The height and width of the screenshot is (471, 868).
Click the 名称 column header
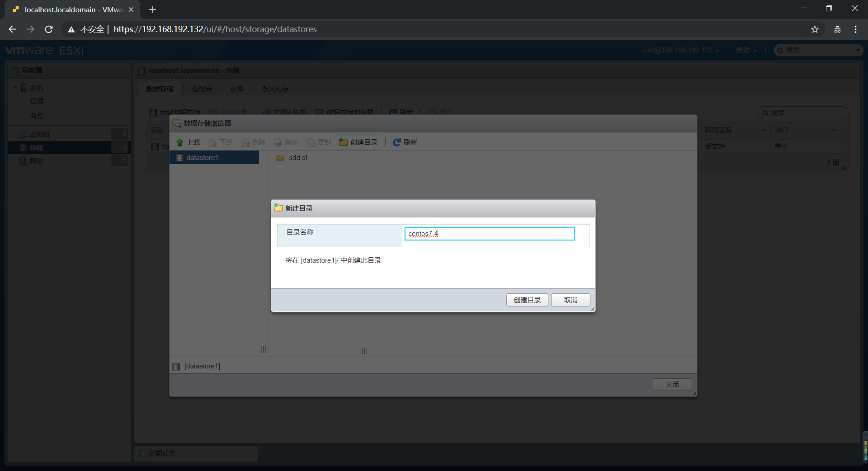click(157, 130)
